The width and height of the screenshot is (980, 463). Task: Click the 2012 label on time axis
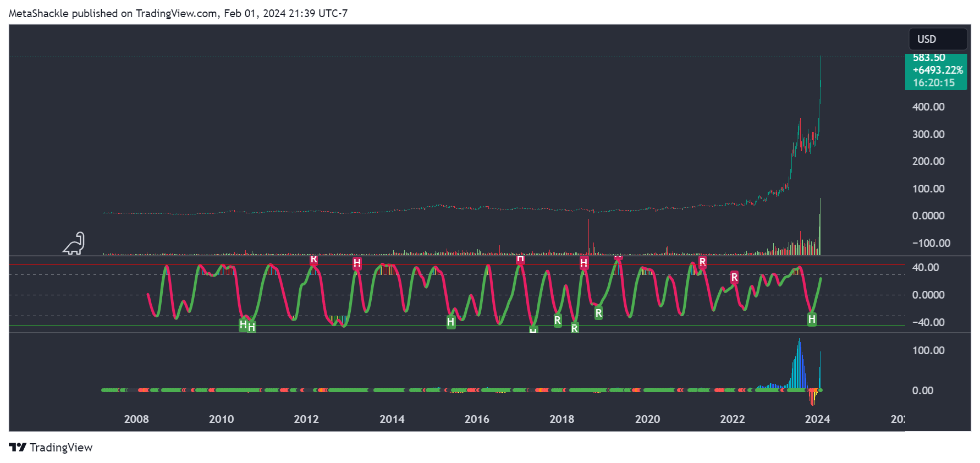click(x=306, y=419)
